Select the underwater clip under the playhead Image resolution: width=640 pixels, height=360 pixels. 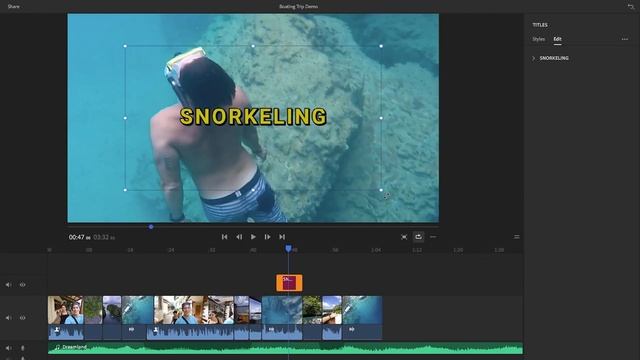click(x=282, y=310)
